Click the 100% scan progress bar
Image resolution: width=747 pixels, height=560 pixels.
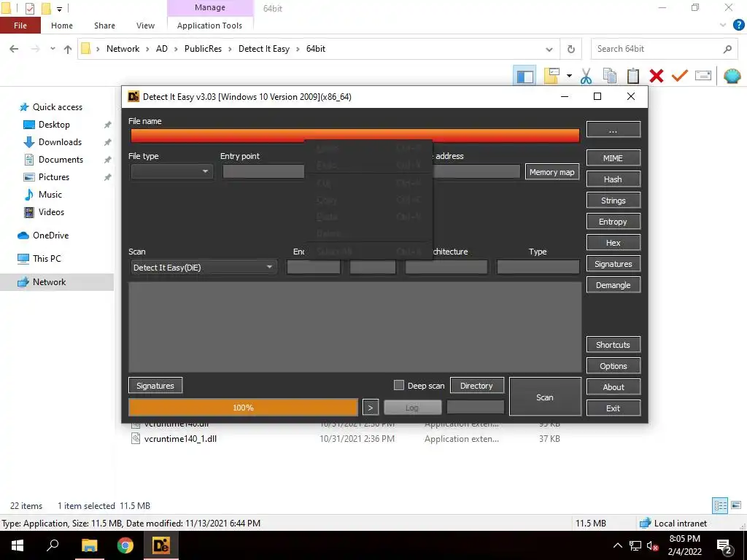point(243,408)
